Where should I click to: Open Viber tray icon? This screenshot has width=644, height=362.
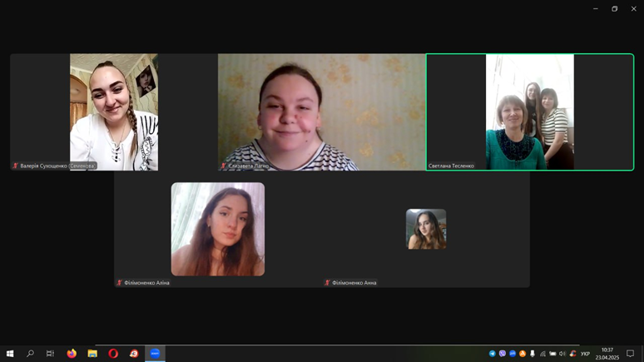click(x=503, y=354)
